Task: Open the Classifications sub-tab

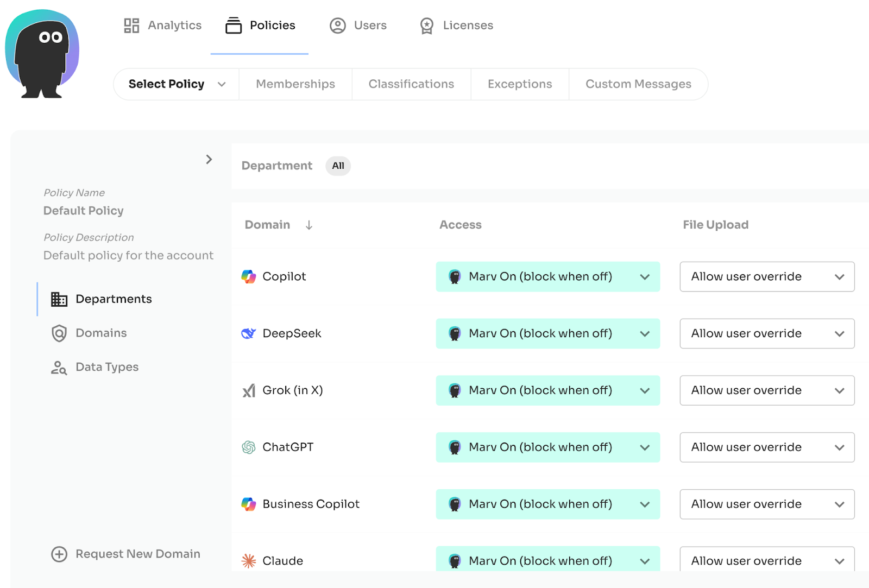Action: [x=411, y=84]
